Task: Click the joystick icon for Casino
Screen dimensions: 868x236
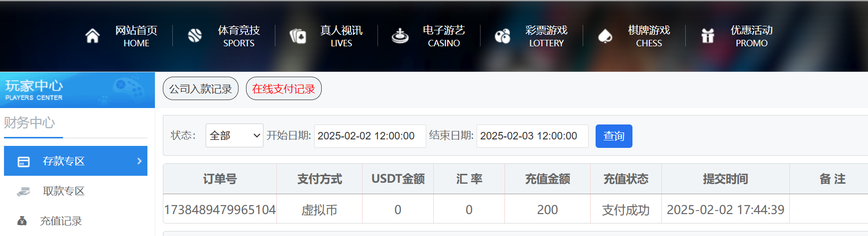Action: point(400,36)
